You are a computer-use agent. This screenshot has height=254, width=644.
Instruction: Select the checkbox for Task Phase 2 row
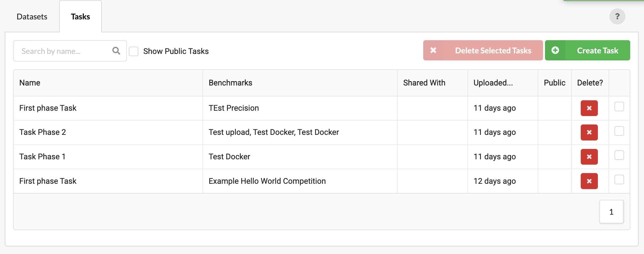click(x=619, y=131)
